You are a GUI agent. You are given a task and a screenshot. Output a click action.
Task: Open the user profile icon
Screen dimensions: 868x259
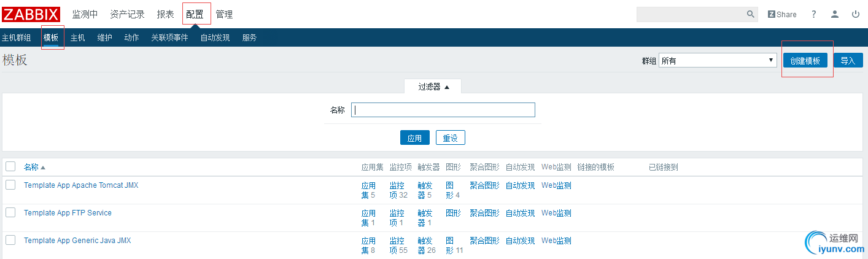835,14
